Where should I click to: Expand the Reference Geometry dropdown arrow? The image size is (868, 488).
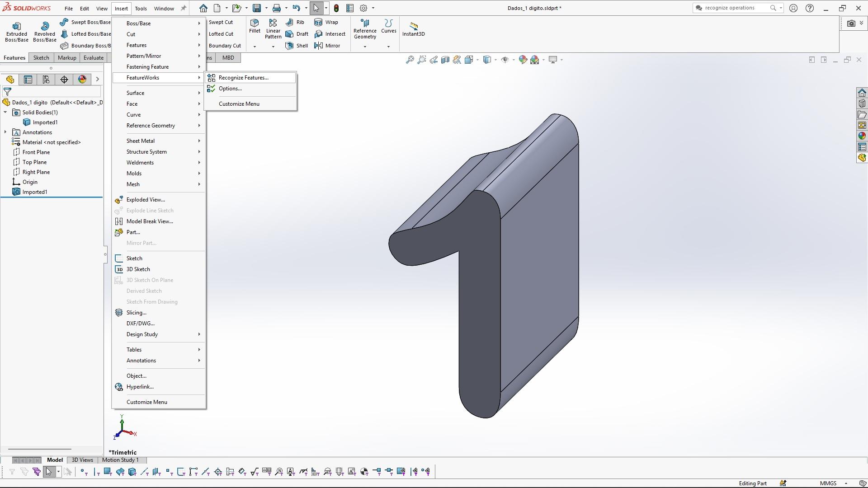coord(365,47)
